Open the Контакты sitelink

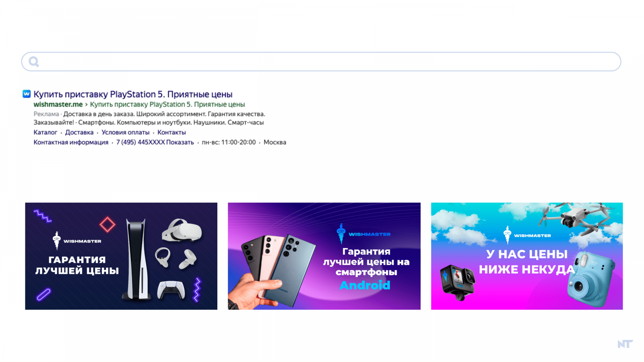coord(172,132)
